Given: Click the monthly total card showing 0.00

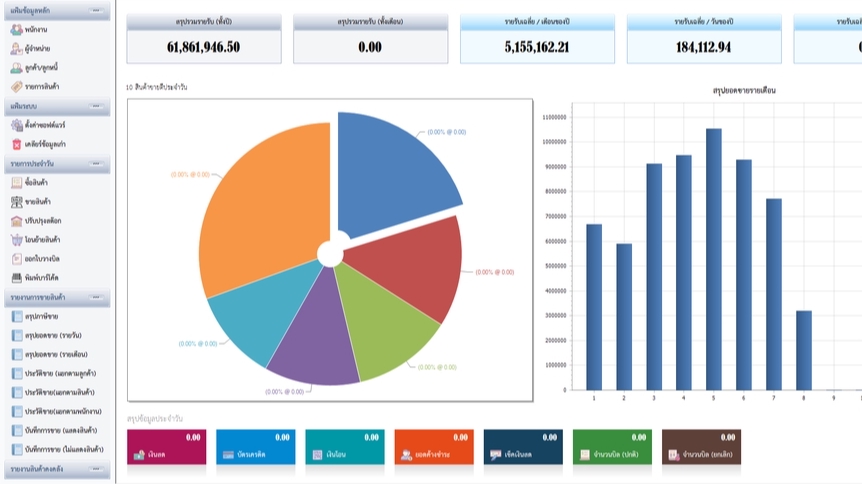Looking at the screenshot, I should [x=371, y=39].
